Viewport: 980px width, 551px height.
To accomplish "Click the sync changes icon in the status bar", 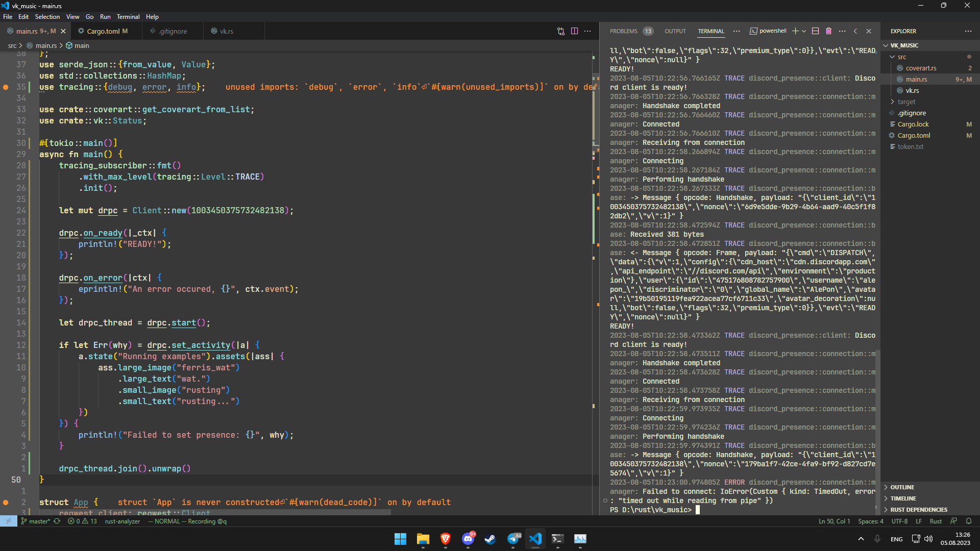I will pos(57,521).
